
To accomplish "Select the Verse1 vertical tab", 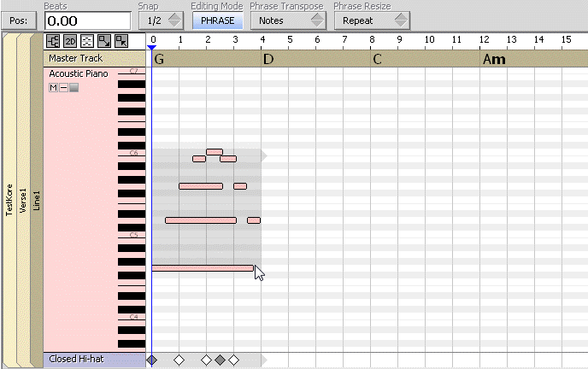I will pyautogui.click(x=23, y=201).
